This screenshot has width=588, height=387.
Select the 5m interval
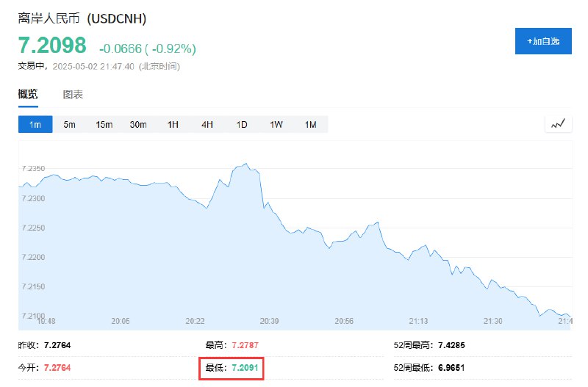(69, 124)
